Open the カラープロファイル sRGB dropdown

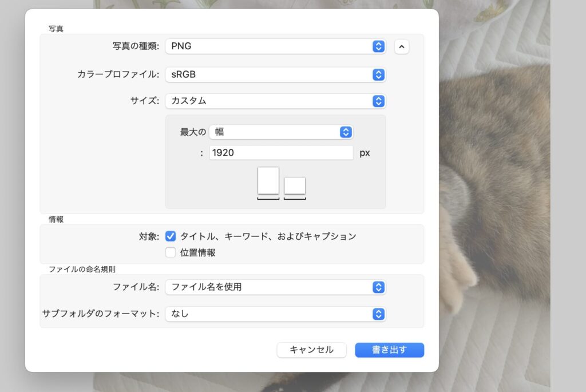[275, 75]
